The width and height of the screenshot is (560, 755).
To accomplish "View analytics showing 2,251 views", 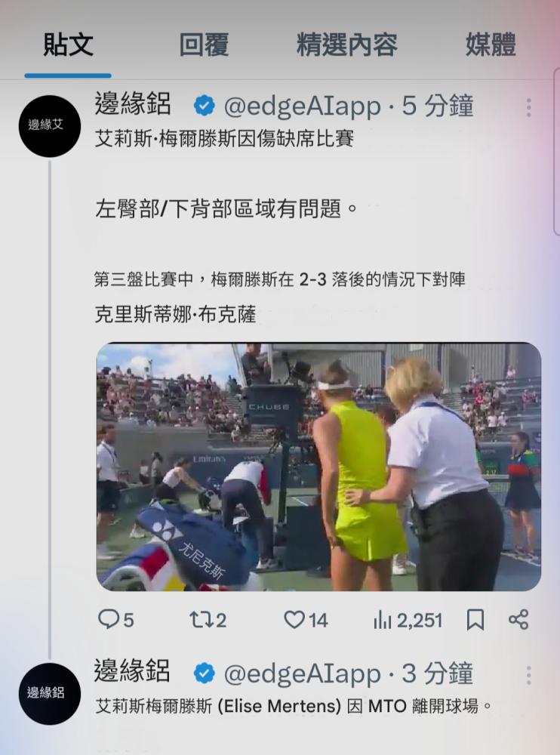I will coord(408,620).
